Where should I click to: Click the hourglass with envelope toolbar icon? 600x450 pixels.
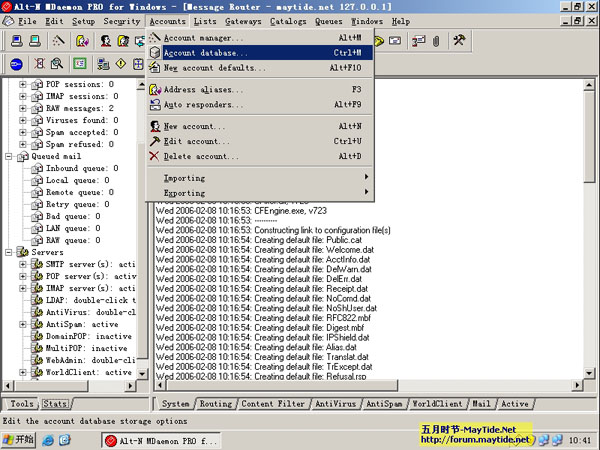(x=418, y=41)
